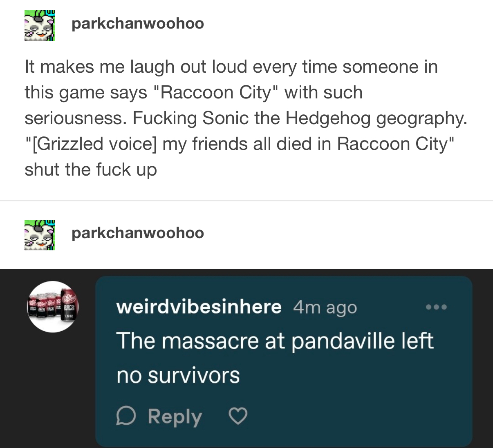Click the "no survivors" comment line
This screenshot has width=493, height=448.
coord(178,375)
